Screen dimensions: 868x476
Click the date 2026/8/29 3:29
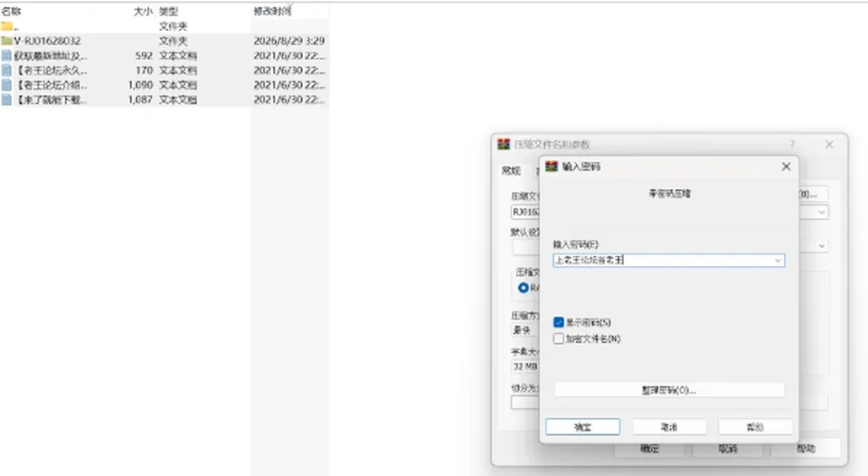[x=289, y=41]
